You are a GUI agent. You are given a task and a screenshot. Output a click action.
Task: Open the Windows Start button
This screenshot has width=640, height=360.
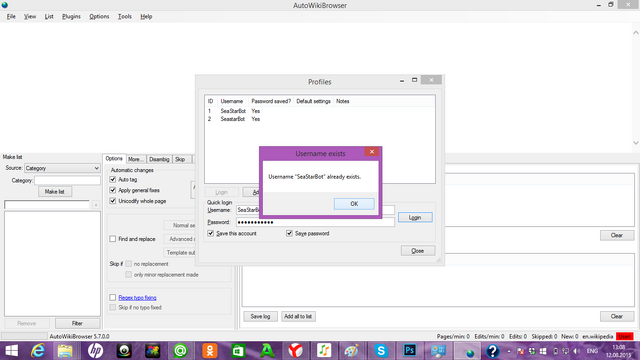[11, 351]
